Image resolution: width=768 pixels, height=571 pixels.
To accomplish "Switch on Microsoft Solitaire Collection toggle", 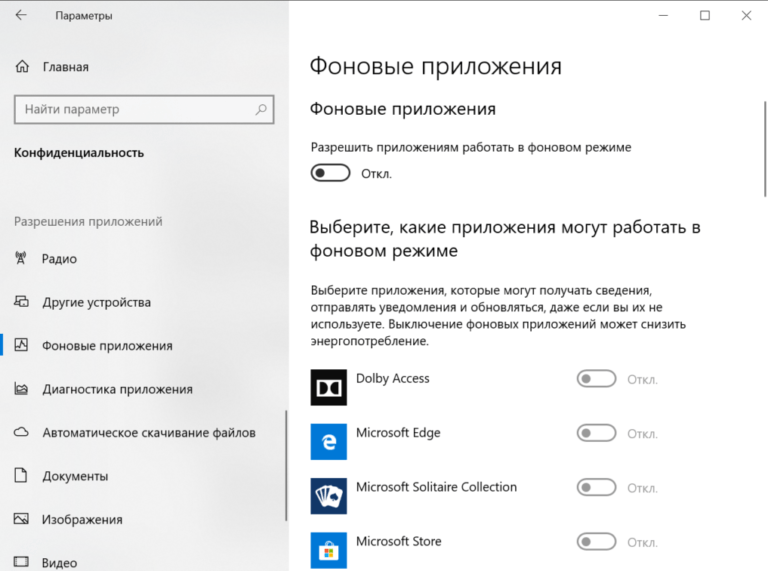I will point(597,488).
